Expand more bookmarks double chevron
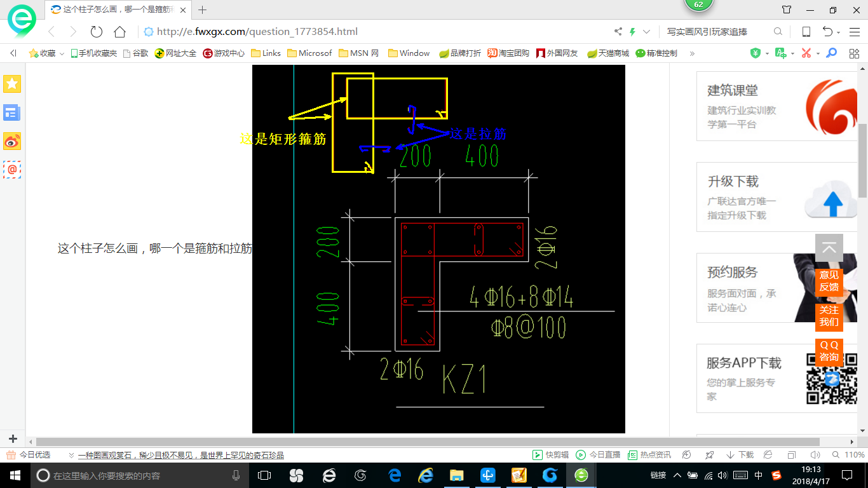Viewport: 868px width, 488px height. [x=692, y=53]
